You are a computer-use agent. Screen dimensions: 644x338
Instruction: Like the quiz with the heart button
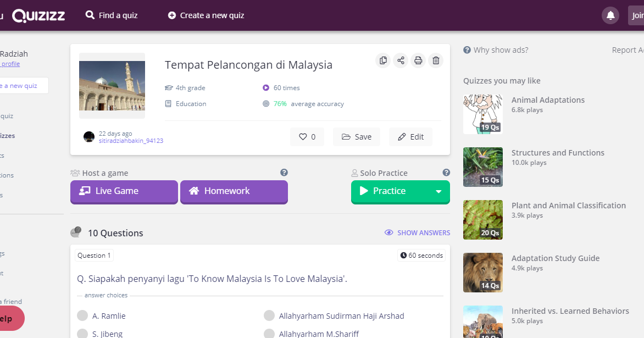point(307,137)
